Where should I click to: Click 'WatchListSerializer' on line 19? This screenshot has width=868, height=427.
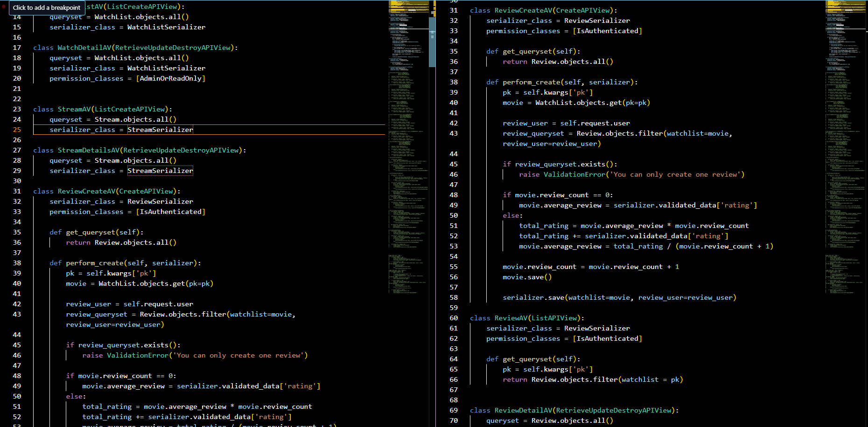166,68
